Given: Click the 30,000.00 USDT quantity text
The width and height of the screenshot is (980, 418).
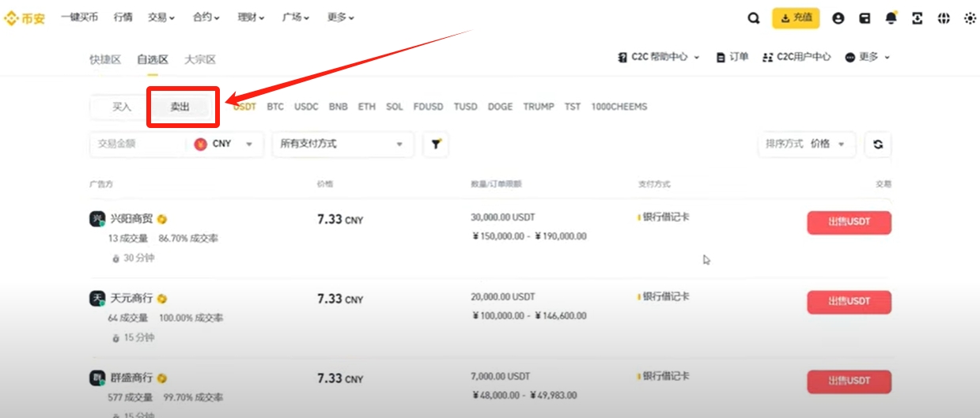Looking at the screenshot, I should coord(503,217).
